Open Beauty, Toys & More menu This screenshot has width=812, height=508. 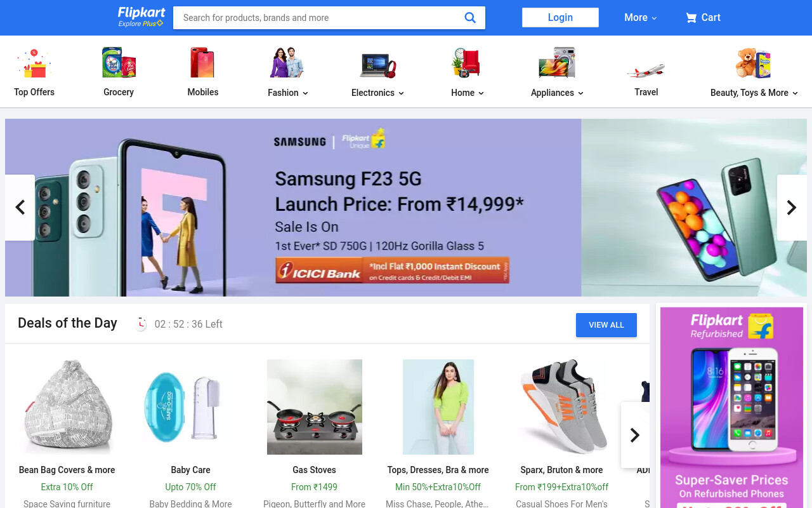(x=754, y=93)
